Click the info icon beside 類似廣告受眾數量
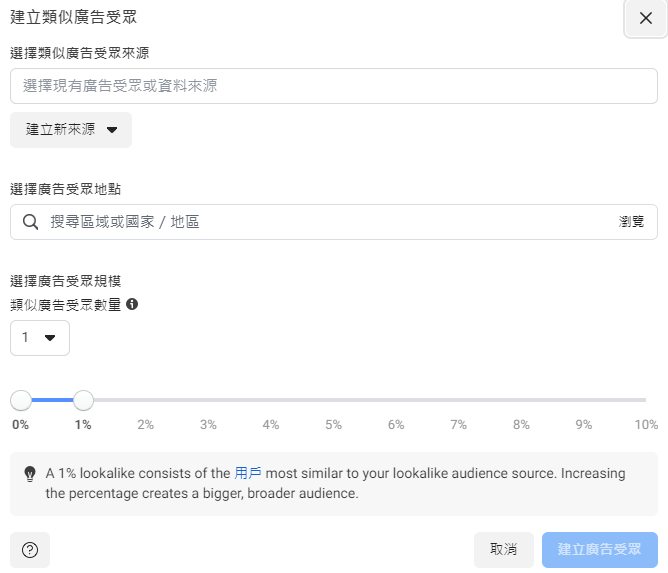The height and width of the screenshot is (573, 668). pyautogui.click(x=132, y=304)
